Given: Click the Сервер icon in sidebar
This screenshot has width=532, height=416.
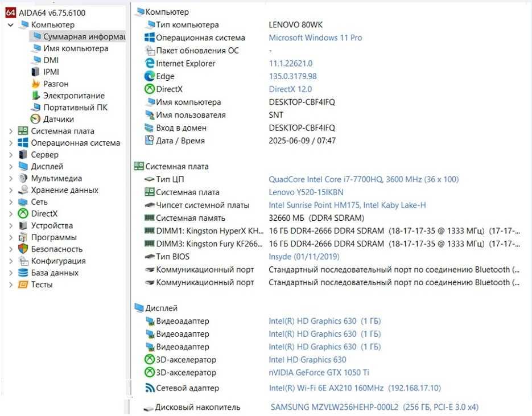Looking at the screenshot, I should (x=23, y=154).
